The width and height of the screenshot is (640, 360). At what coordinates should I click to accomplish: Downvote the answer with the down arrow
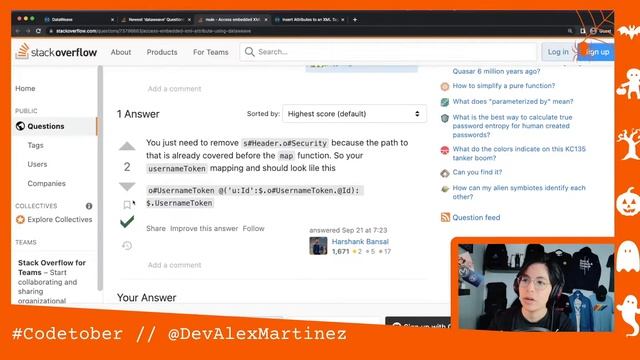tap(127, 186)
